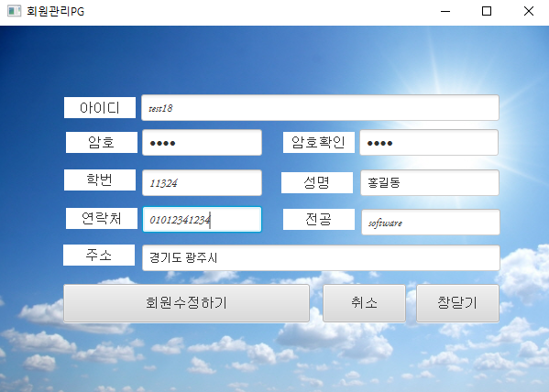Viewport: 549px width, 392px height.
Task: Focus the 성명 field with 홍길동
Action: point(430,182)
